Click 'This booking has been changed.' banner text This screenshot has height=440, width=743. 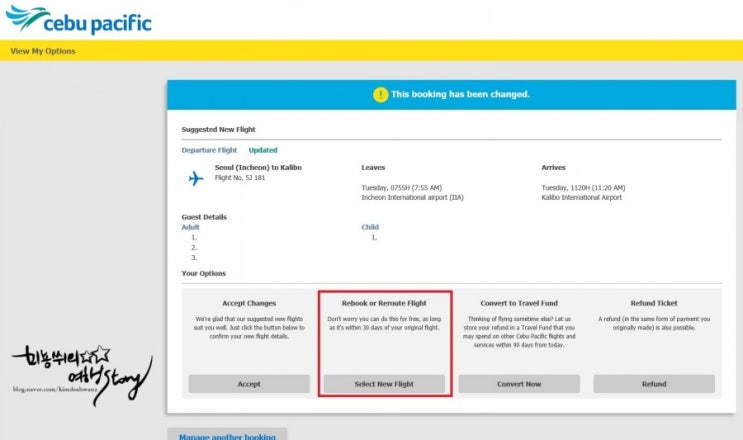[x=461, y=94]
